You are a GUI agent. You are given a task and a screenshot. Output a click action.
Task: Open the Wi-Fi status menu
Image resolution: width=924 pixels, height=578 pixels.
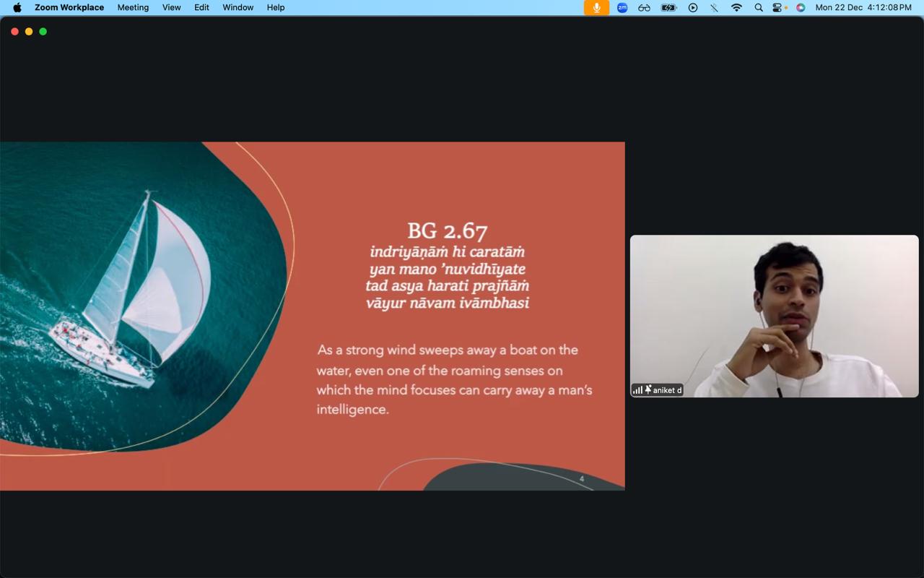pyautogui.click(x=736, y=7)
